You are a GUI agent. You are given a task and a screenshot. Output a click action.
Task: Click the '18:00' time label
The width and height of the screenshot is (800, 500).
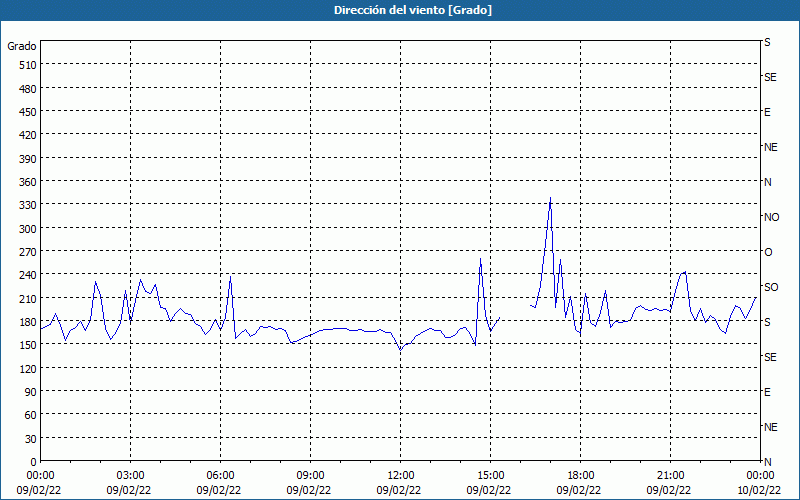[581, 476]
